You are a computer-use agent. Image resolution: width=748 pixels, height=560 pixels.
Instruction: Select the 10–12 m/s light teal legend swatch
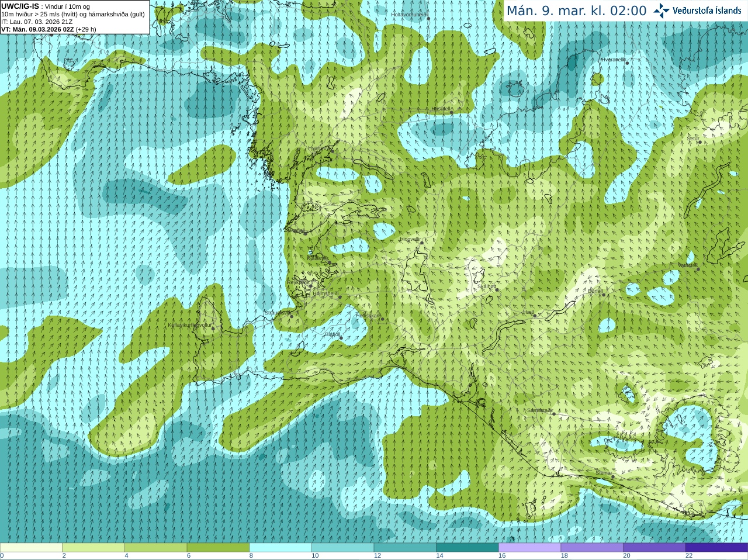tap(342, 548)
